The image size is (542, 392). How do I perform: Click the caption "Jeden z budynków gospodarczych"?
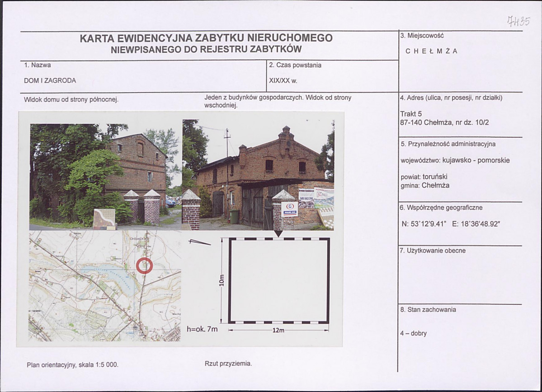click(x=254, y=98)
